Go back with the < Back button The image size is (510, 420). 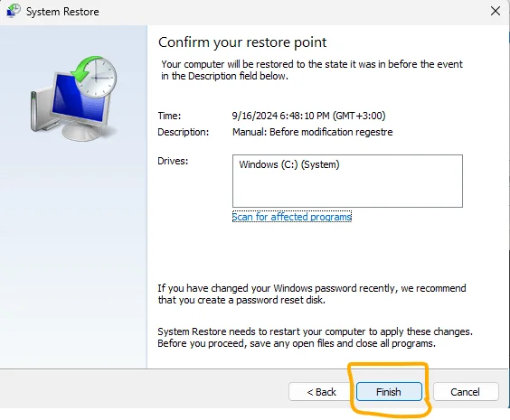coord(321,392)
